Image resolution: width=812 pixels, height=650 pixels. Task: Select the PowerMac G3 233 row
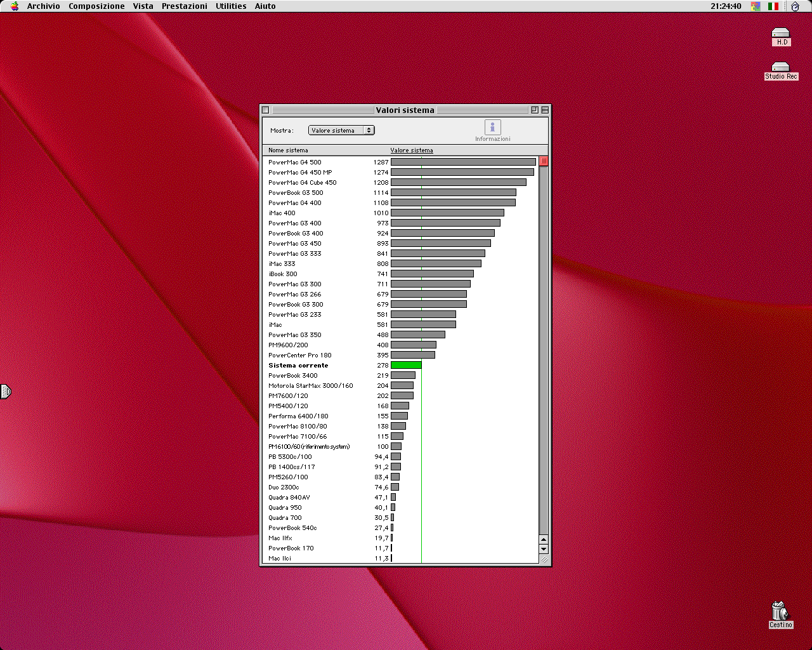click(x=401, y=314)
